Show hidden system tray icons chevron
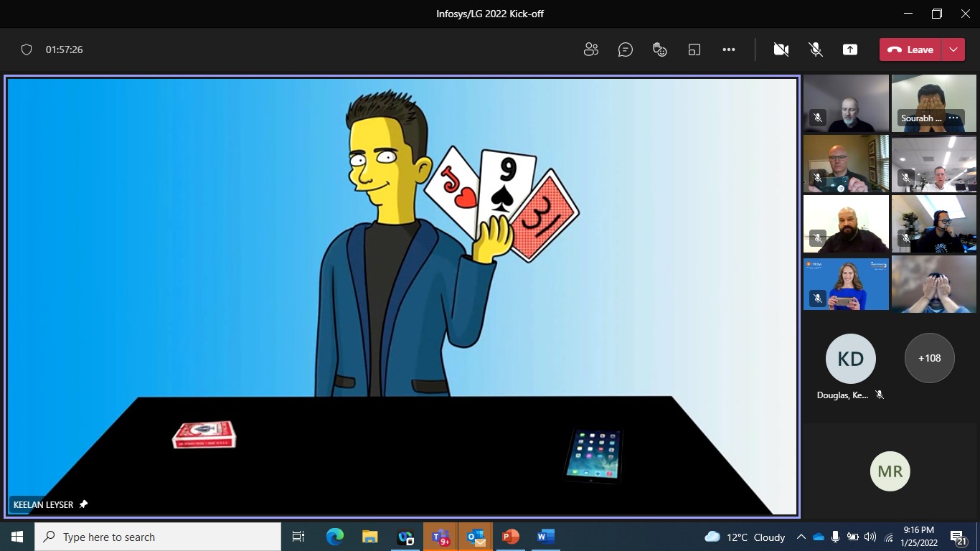 click(x=801, y=537)
